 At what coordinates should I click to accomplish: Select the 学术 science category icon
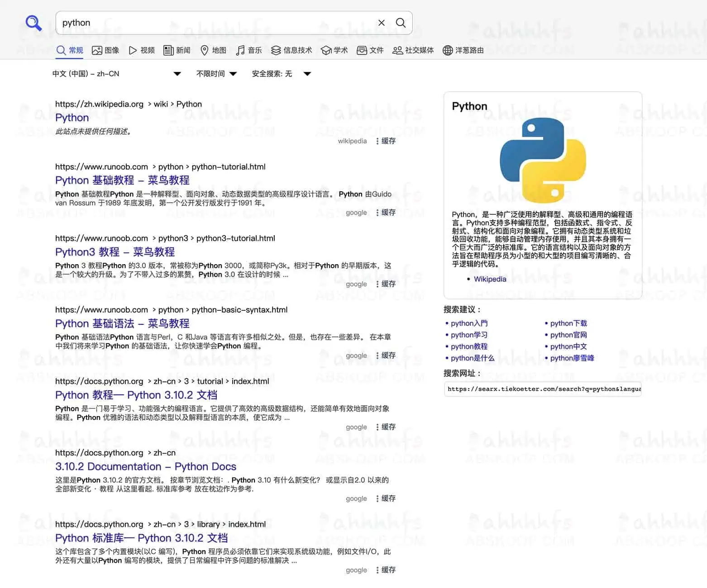pyautogui.click(x=326, y=50)
